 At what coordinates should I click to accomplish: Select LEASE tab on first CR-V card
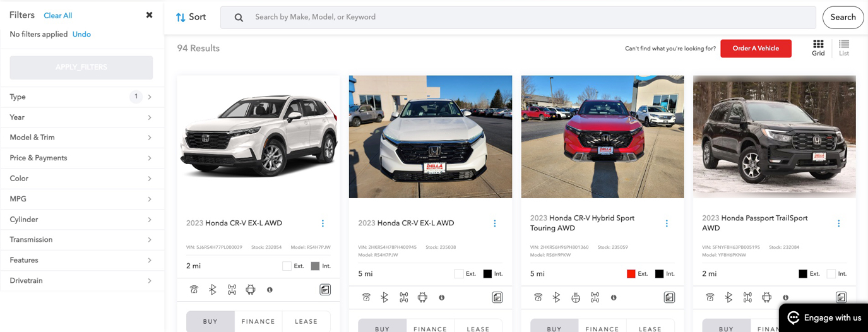coord(306,321)
